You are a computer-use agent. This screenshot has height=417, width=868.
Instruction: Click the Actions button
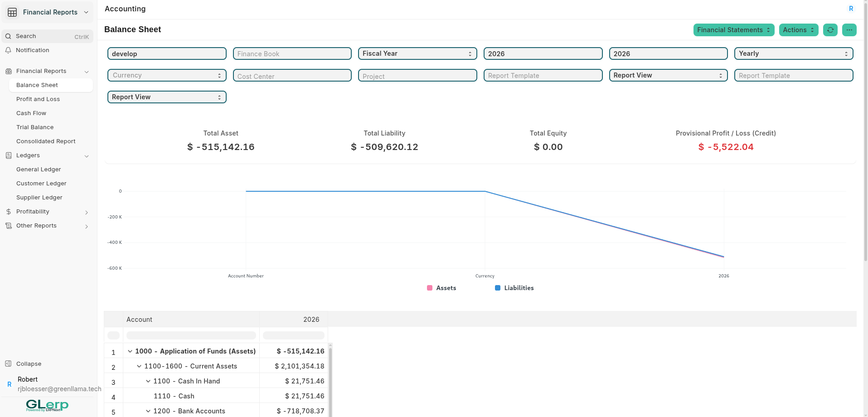click(x=798, y=30)
